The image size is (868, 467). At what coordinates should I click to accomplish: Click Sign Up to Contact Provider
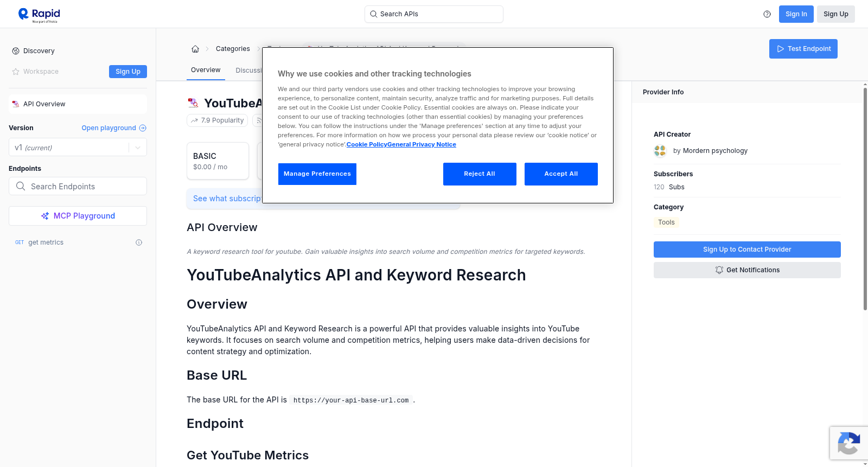[747, 250]
